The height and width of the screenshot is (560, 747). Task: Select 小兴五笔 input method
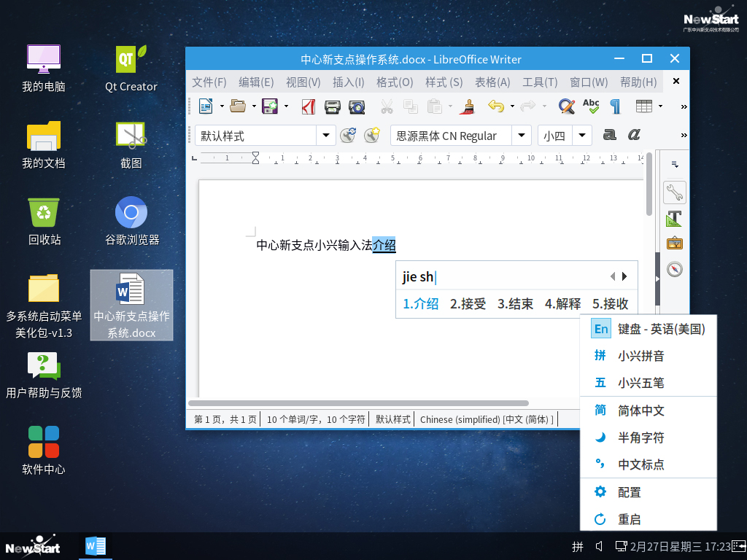640,383
